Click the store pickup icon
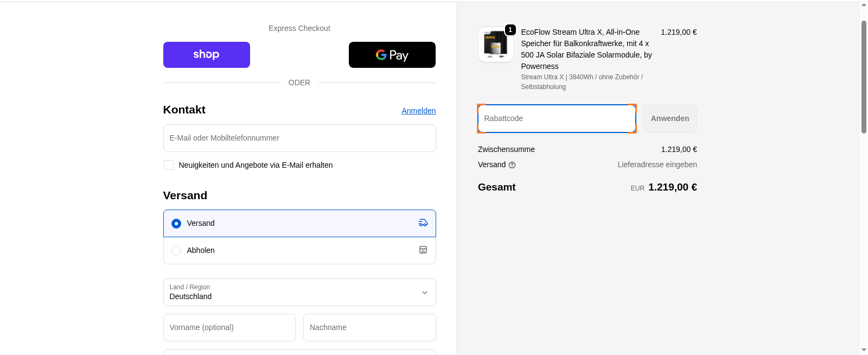868x355 pixels. (x=423, y=250)
